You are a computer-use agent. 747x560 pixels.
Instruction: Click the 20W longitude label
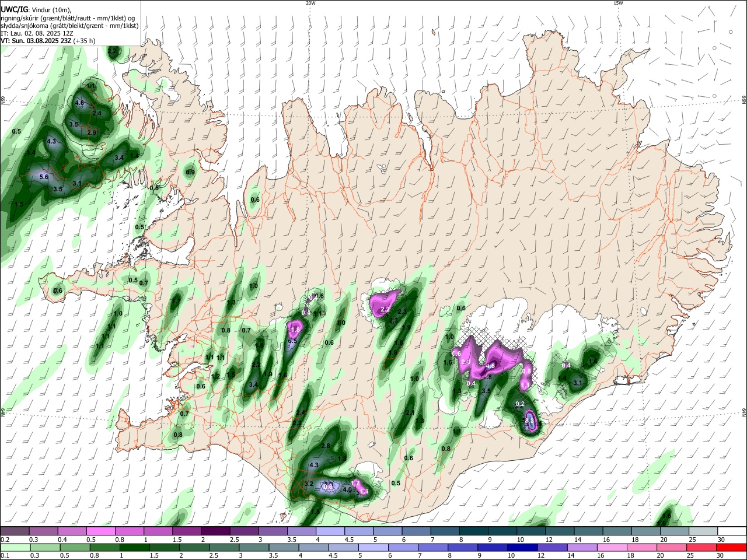pos(310,3)
